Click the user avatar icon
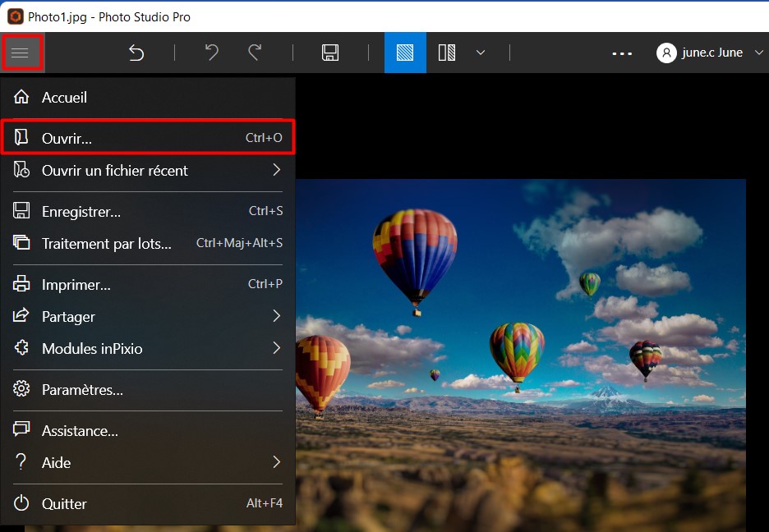 click(x=666, y=53)
